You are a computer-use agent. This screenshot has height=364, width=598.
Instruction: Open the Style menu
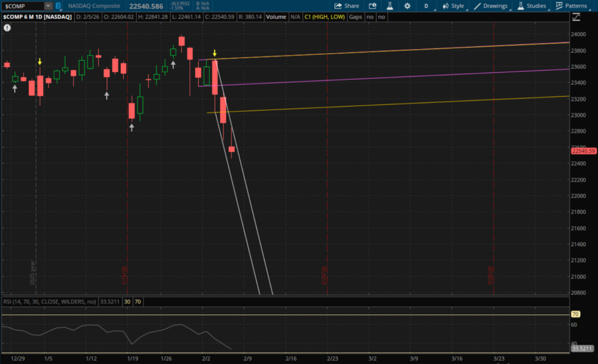pyautogui.click(x=454, y=6)
